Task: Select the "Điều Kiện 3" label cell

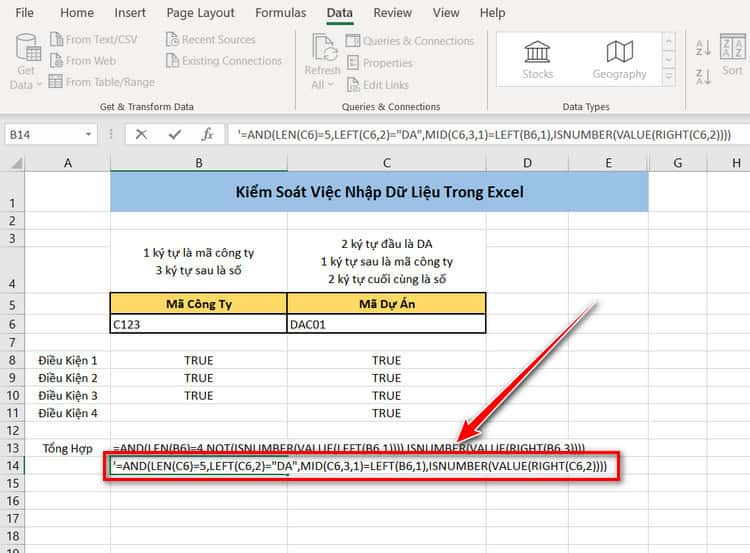Action: (x=67, y=396)
